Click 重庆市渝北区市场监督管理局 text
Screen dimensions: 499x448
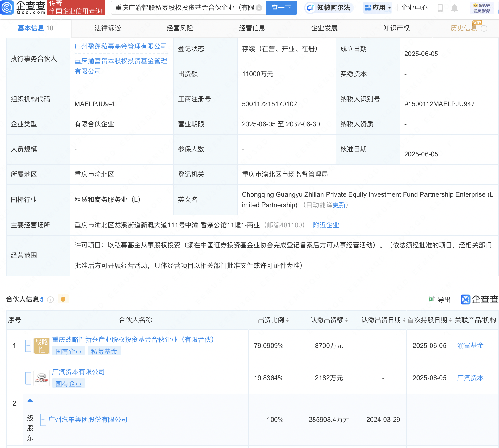[x=285, y=174]
